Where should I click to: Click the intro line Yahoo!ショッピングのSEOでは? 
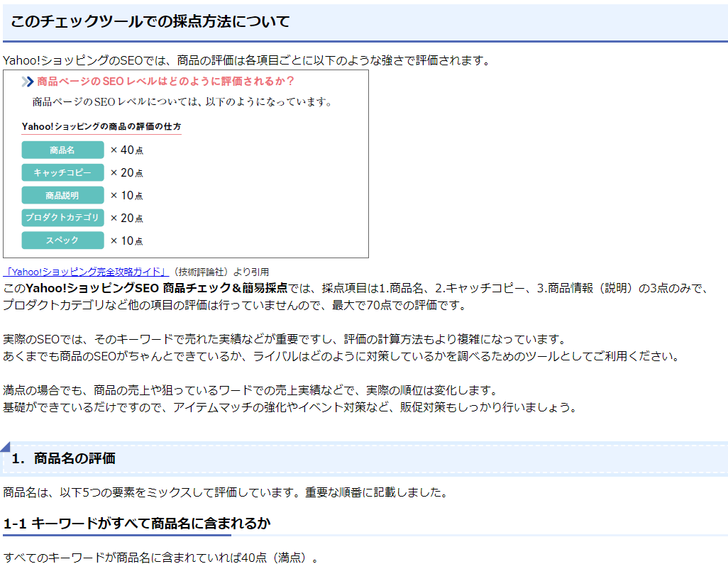tap(248, 60)
